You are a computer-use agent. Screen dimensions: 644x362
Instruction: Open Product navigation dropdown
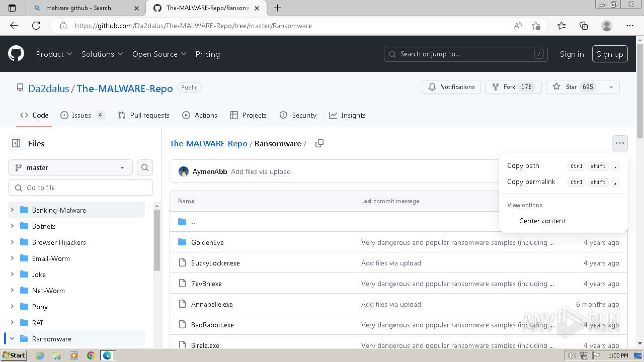coord(54,54)
